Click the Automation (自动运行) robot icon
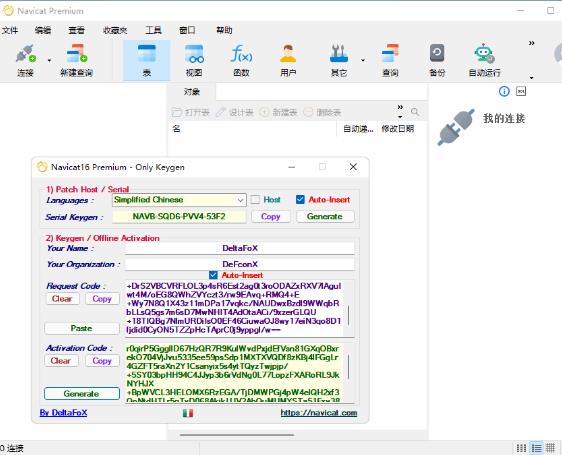 point(484,54)
